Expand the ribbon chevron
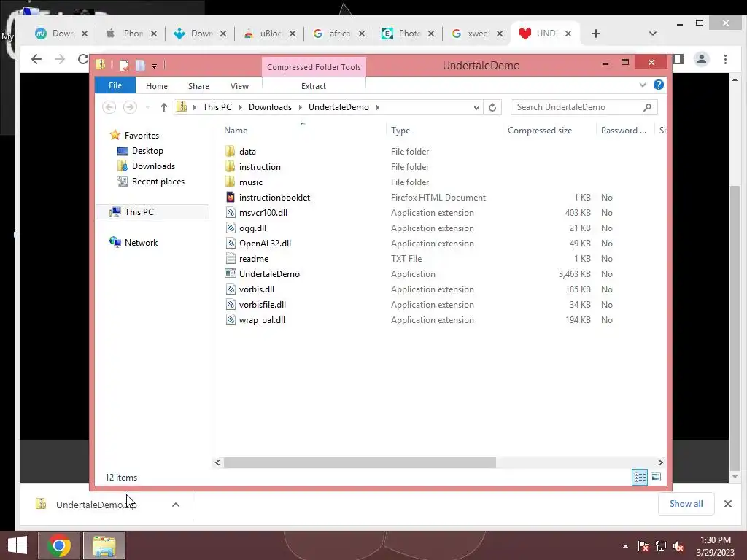 tap(642, 85)
